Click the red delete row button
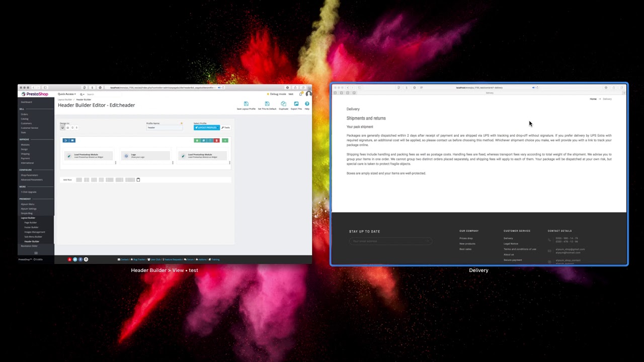 (216, 140)
